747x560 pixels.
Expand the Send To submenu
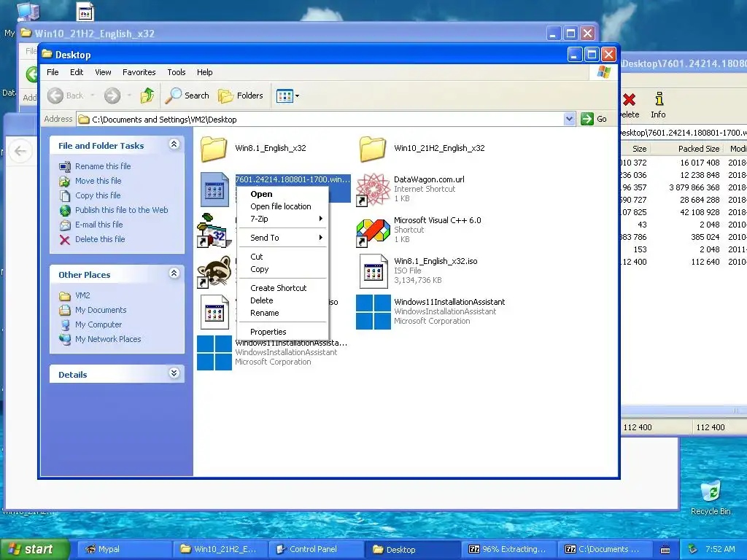(x=282, y=238)
